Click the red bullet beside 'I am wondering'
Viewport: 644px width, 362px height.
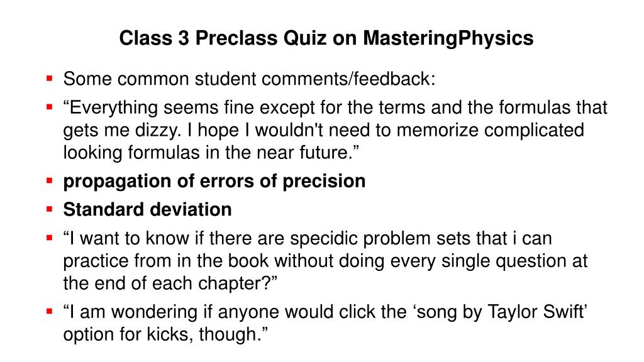click(x=50, y=312)
